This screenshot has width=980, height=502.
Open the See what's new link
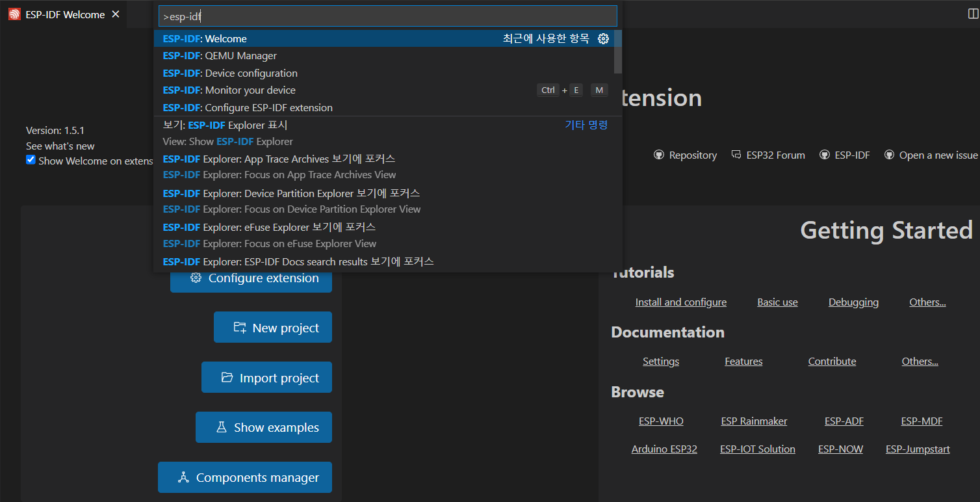(60, 146)
